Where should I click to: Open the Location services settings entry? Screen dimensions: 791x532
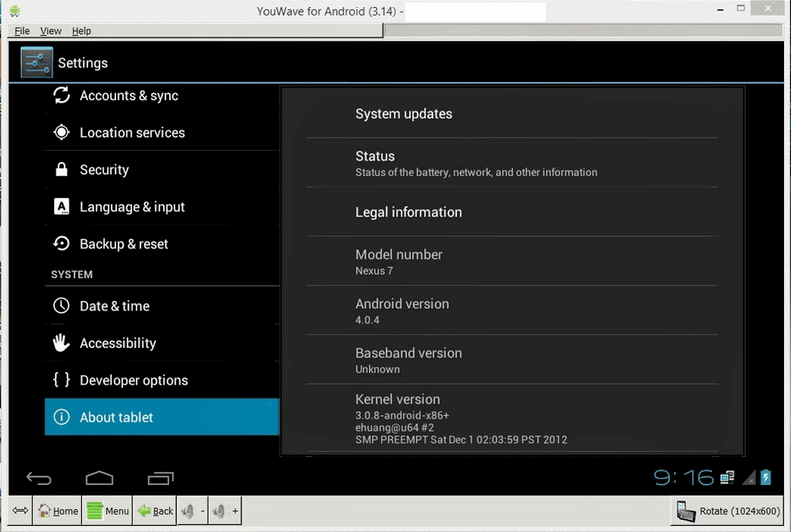coord(162,132)
